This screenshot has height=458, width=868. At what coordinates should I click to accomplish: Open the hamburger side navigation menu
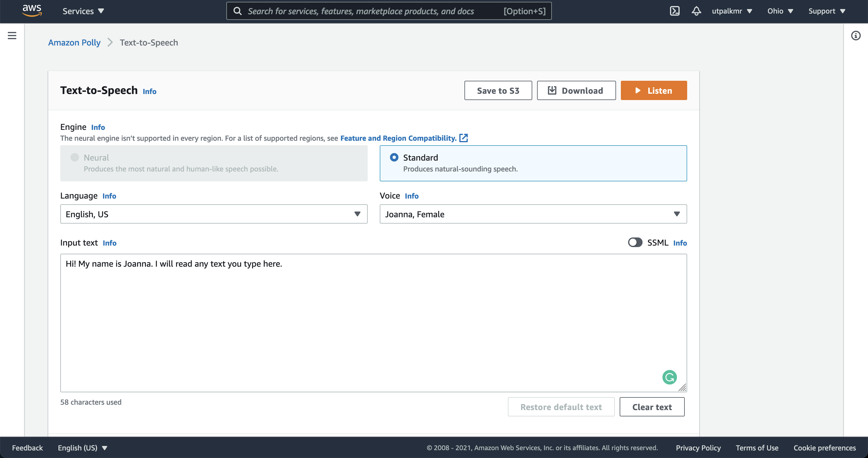12,35
